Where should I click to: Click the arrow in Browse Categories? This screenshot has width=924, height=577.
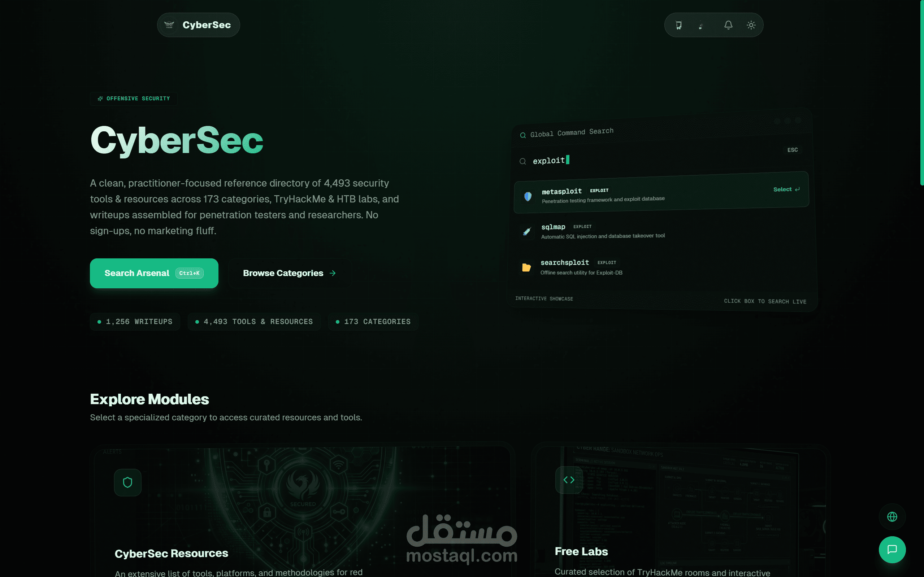(333, 273)
